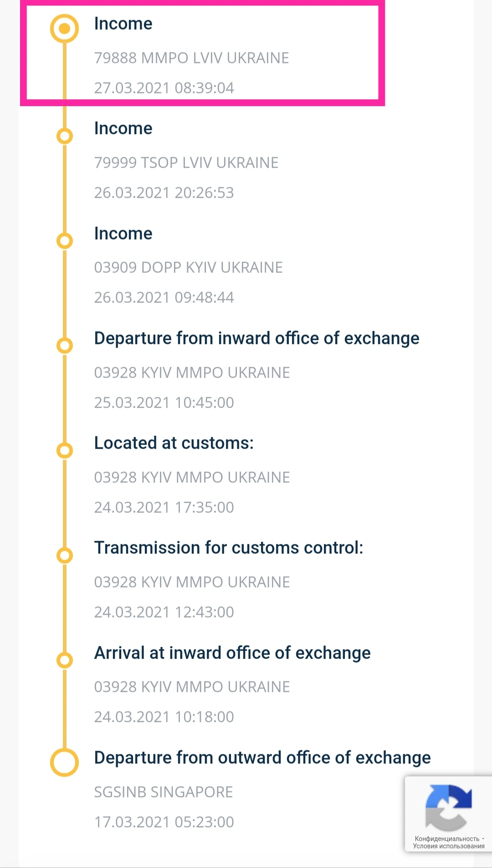This screenshot has width=492, height=868.
Task: Click Arrival at inward office timeline dot
Action: pyautogui.click(x=64, y=660)
